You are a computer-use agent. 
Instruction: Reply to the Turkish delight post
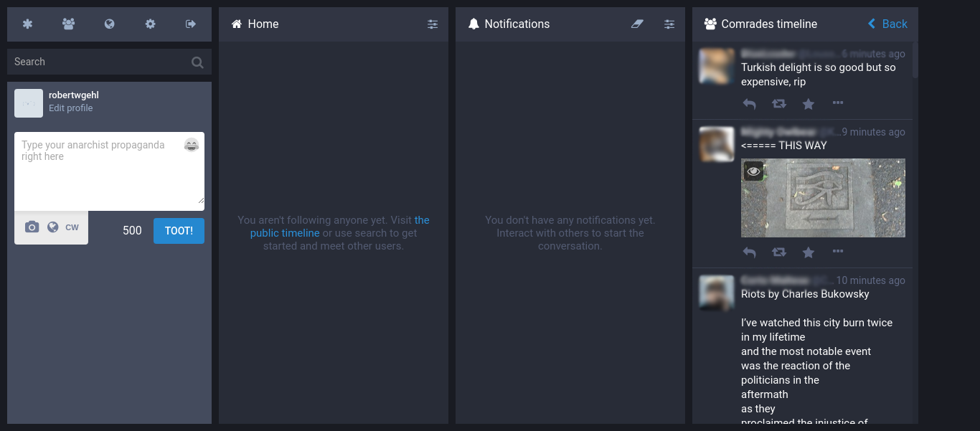point(749,104)
